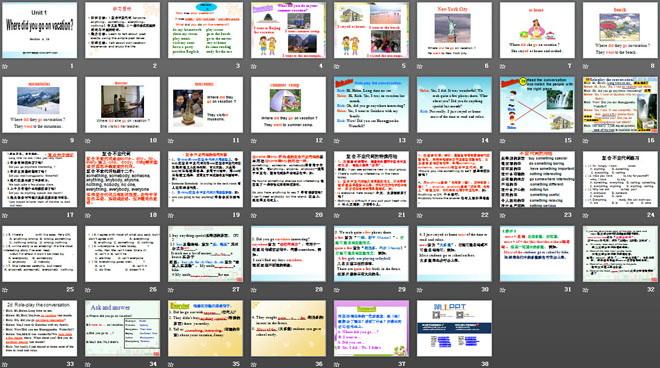Click the animation star under slide 18
This screenshot has height=368, width=660.
88,215
